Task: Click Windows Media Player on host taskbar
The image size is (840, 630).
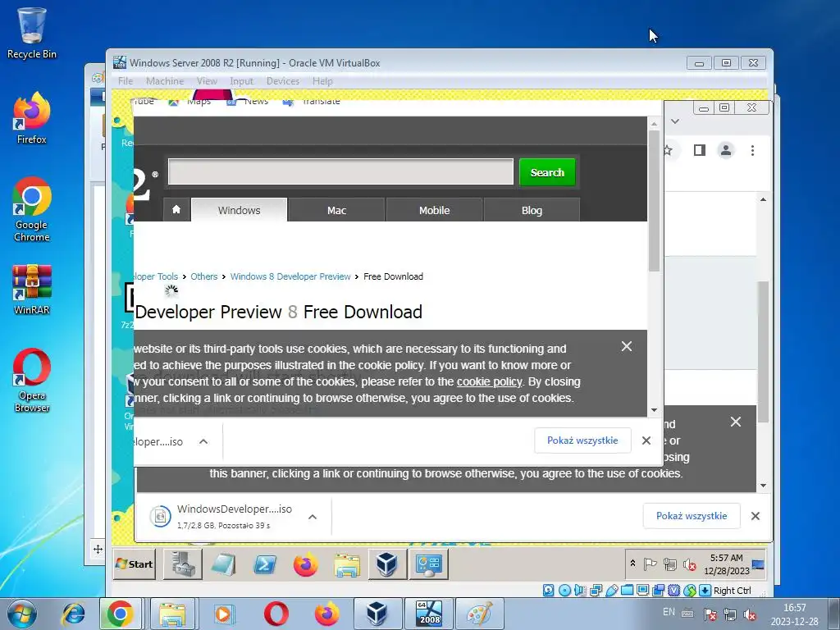Action: 223,614
